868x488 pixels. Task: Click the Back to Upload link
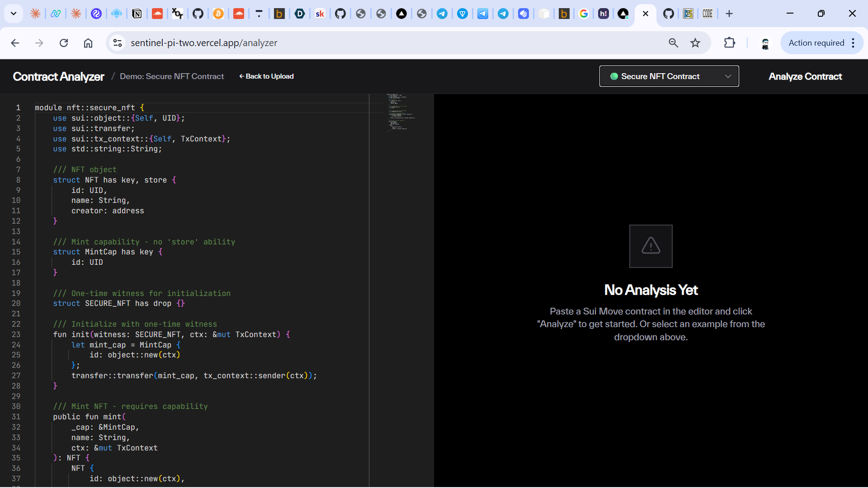tap(266, 76)
